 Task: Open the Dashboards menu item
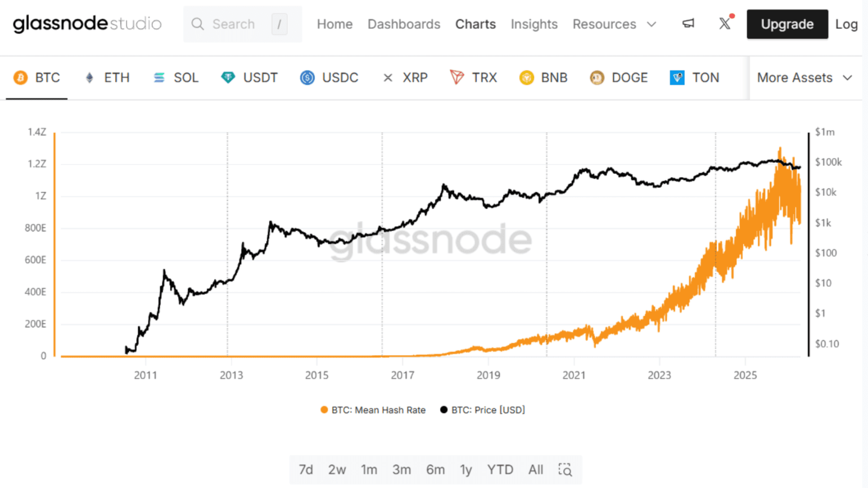[404, 24]
